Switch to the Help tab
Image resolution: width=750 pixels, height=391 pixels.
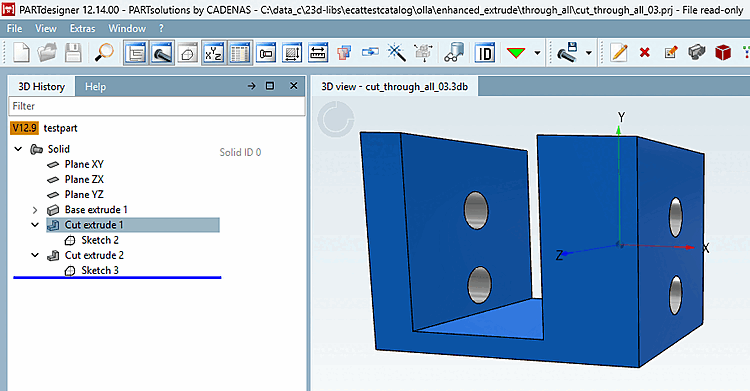pos(95,87)
